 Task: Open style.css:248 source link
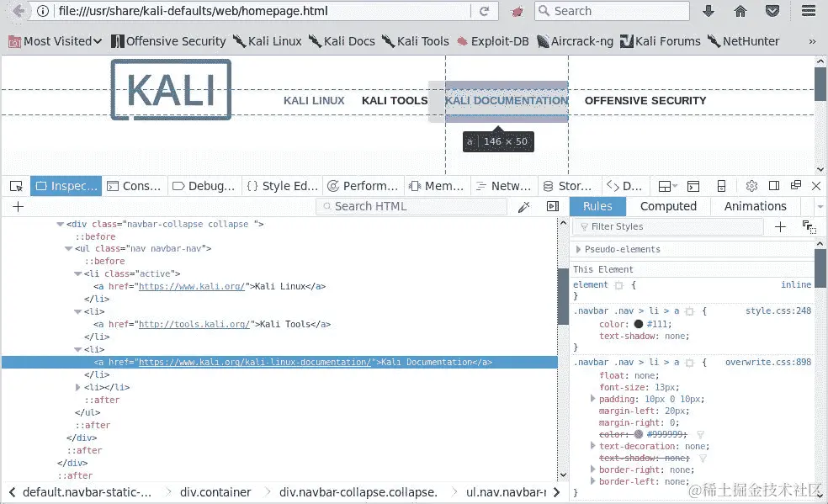click(778, 310)
